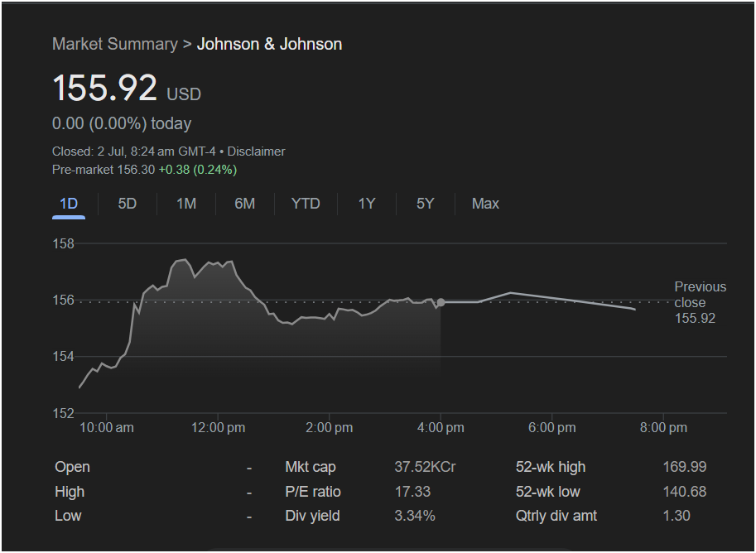The image size is (756, 553).
Task: Click the Qtrly div amt value 1.30
Action: pos(677,516)
